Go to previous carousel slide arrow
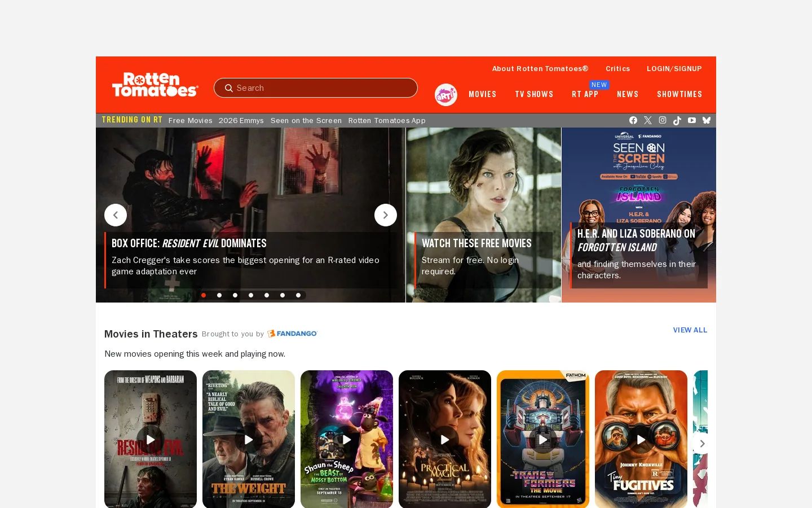812x508 pixels. [116, 215]
